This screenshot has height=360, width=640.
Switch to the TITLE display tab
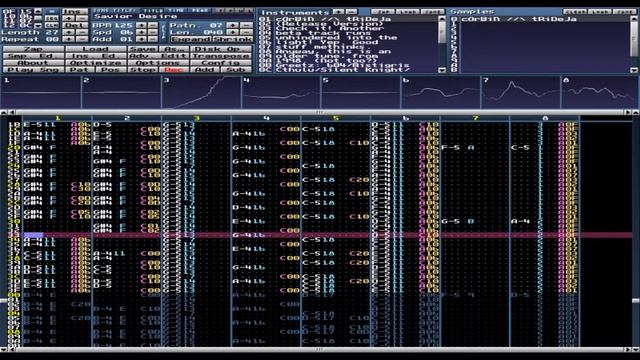[153, 10]
